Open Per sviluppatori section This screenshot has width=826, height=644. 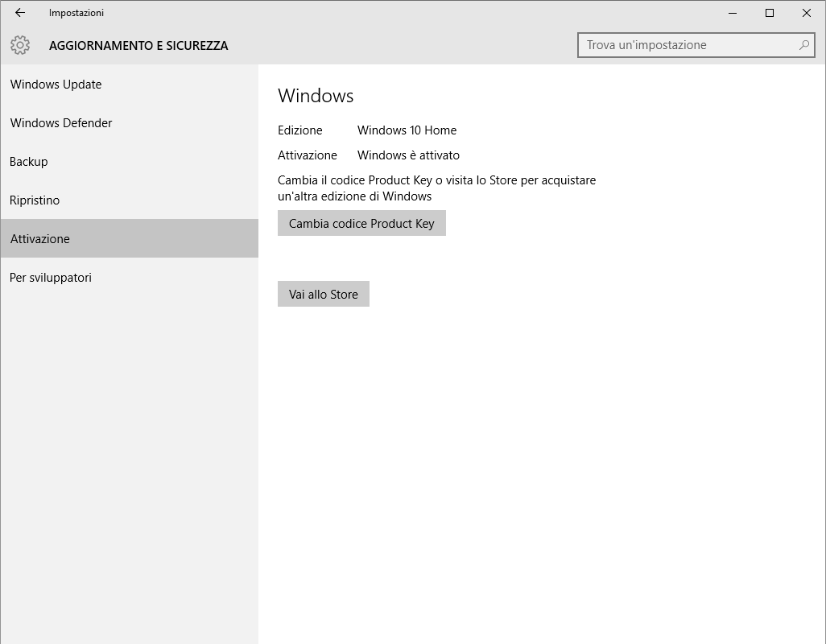[129, 278]
